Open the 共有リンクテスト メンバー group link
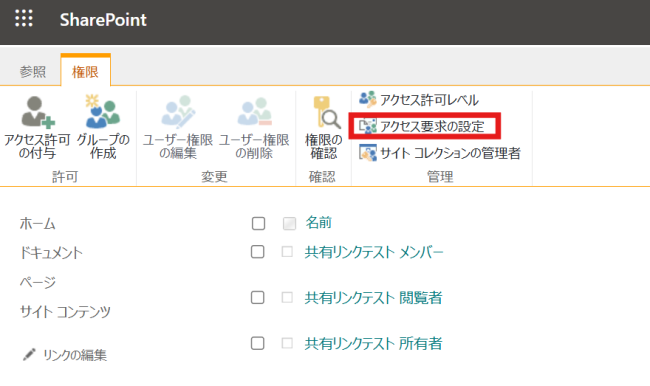Viewport: 650px width, 386px height. (374, 252)
